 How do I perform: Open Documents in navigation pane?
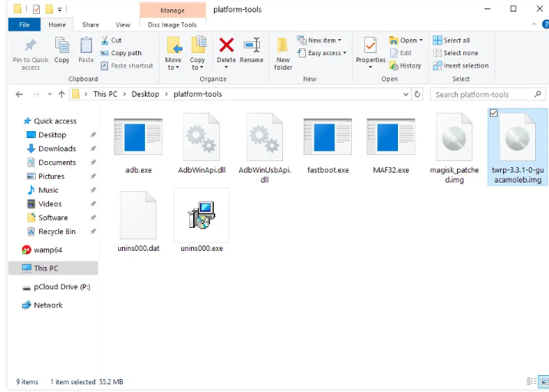[x=57, y=163]
